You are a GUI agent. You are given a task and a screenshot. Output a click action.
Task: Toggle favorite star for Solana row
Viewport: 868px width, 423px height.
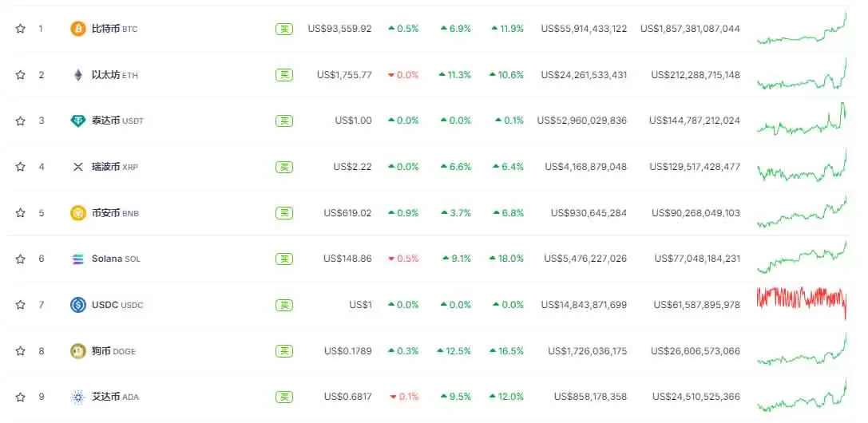pos(20,259)
